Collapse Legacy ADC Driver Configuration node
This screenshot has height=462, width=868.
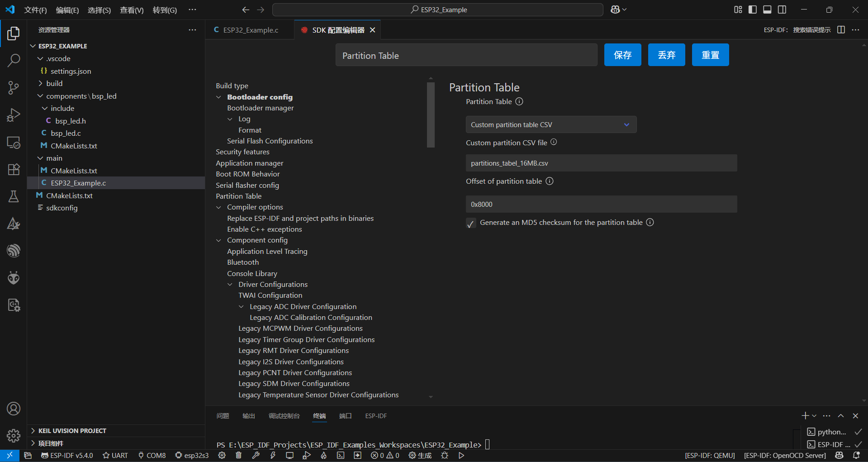242,307
